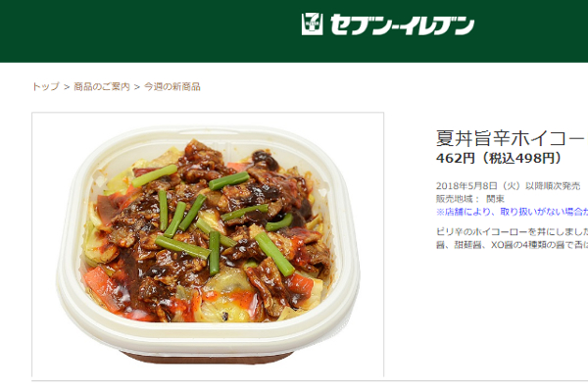This screenshot has height=392, width=588.
Task: Click the 7-Eleven square logo icon
Action: [x=312, y=24]
